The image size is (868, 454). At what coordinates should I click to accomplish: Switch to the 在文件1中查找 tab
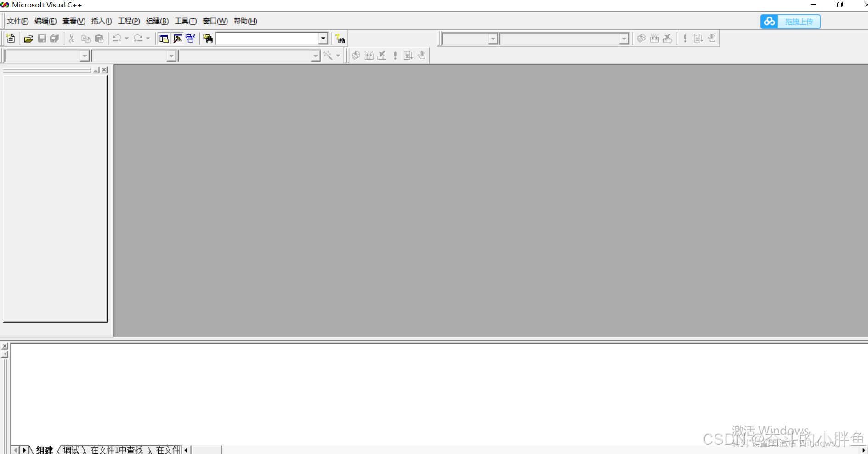click(x=117, y=449)
